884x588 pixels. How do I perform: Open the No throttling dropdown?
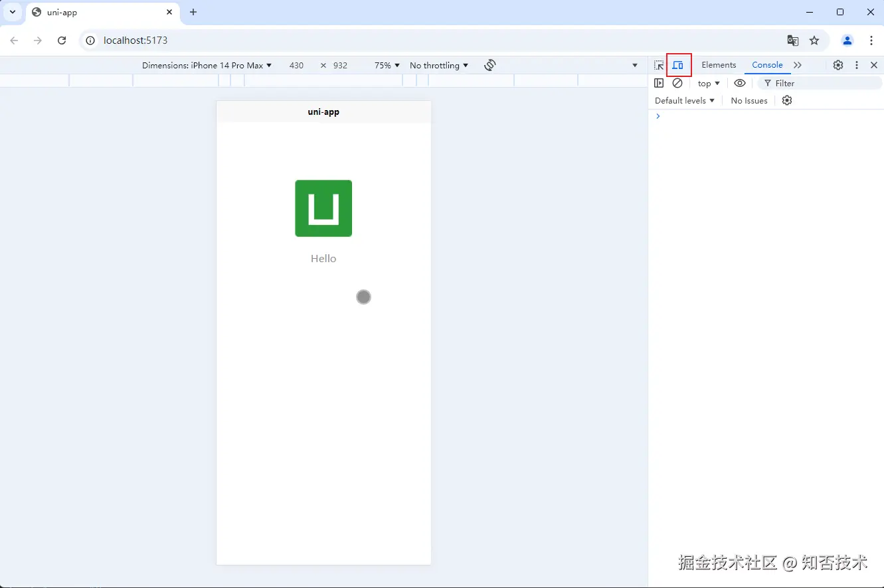(439, 65)
